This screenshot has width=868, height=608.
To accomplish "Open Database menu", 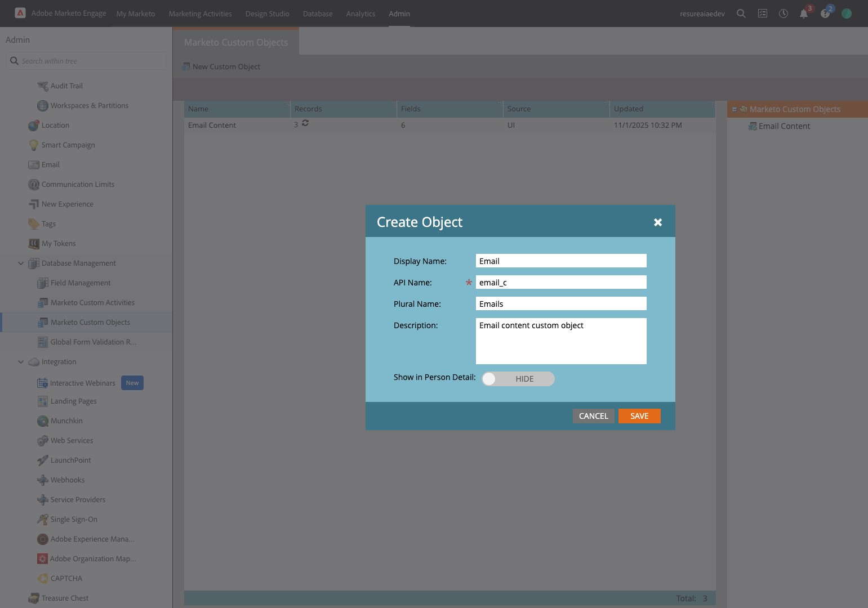I will click(318, 14).
